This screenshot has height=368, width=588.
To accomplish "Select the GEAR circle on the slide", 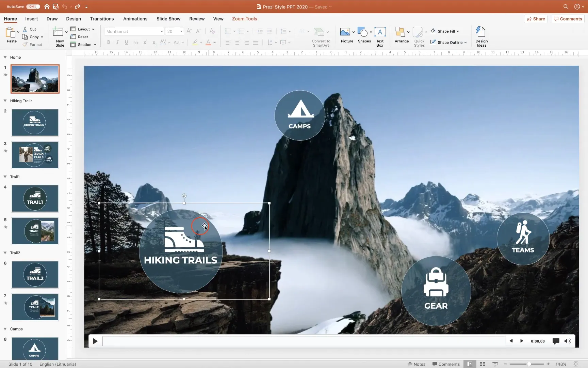I will click(436, 291).
